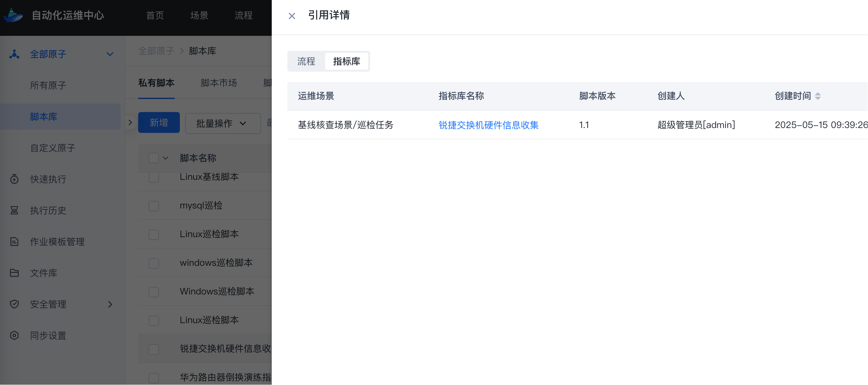Collapse the 全部原子 menu chevron

pos(110,54)
